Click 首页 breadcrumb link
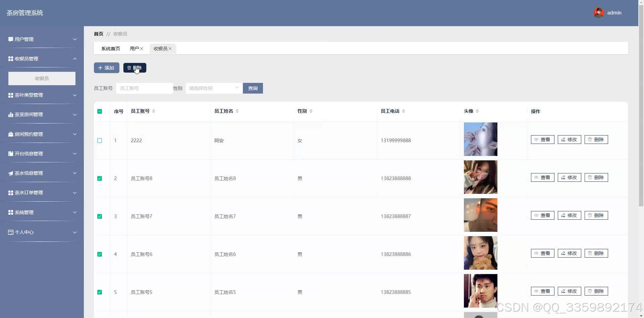 [x=99, y=34]
